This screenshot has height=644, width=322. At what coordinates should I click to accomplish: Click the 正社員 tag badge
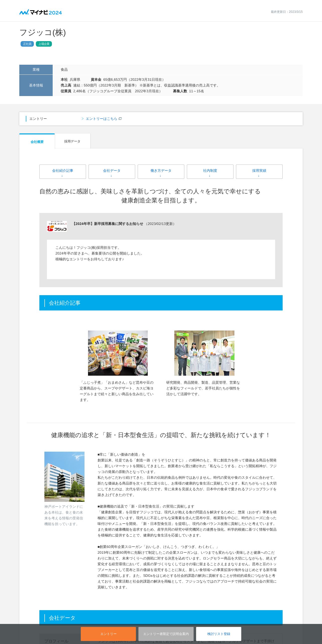click(27, 44)
